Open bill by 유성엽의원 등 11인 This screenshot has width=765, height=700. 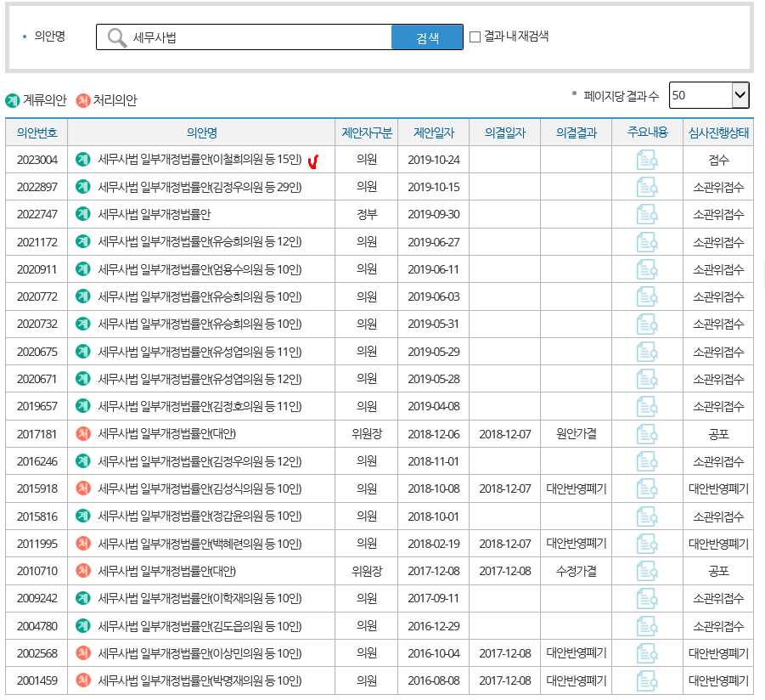coord(200,352)
